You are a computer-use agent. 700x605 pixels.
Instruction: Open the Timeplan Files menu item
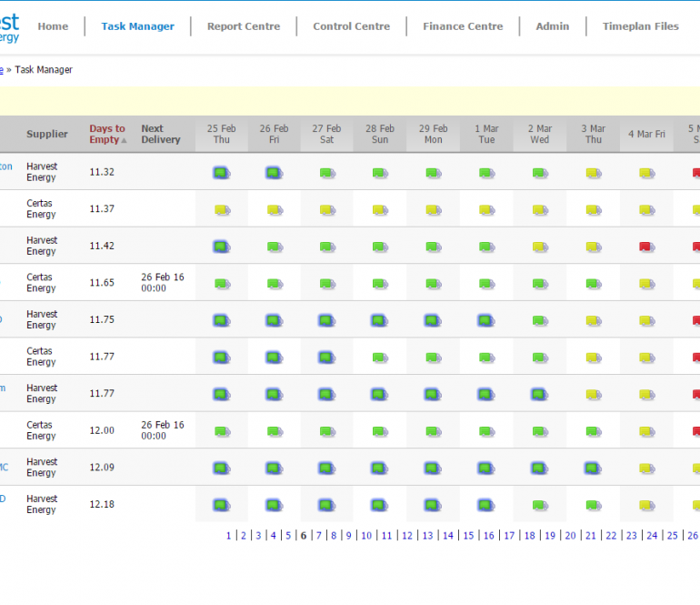(x=640, y=26)
